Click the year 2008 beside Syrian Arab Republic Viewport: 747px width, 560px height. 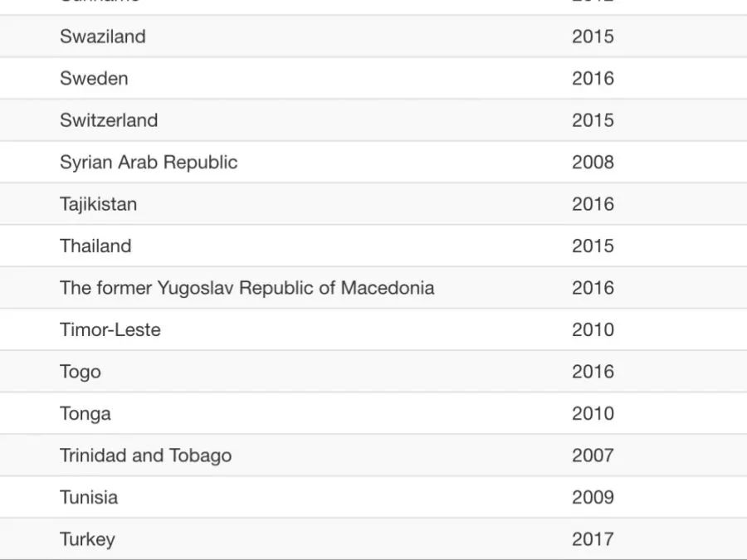point(593,163)
